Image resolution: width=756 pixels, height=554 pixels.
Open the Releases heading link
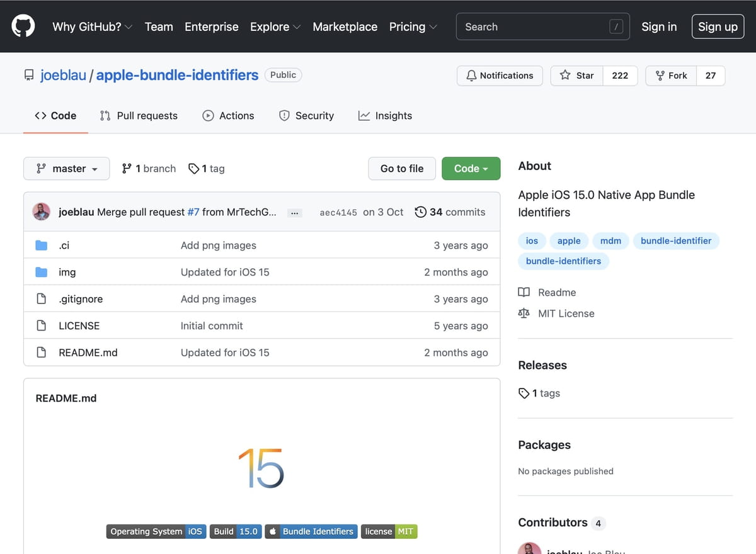tap(542, 365)
